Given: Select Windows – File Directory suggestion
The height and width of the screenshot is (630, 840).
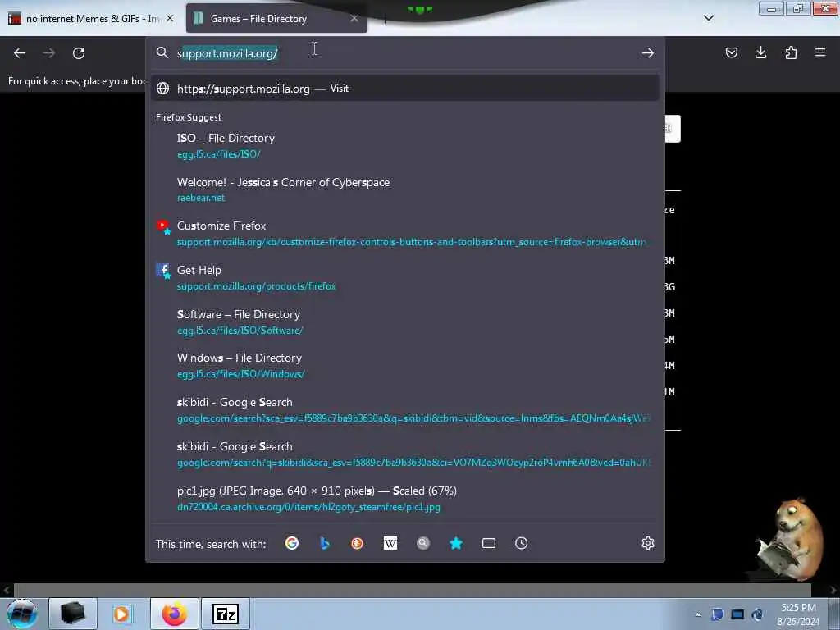Looking at the screenshot, I should click(x=405, y=366).
